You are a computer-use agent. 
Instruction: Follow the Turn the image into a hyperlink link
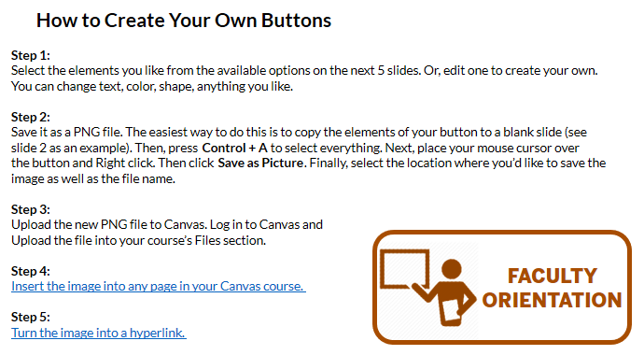tap(99, 333)
